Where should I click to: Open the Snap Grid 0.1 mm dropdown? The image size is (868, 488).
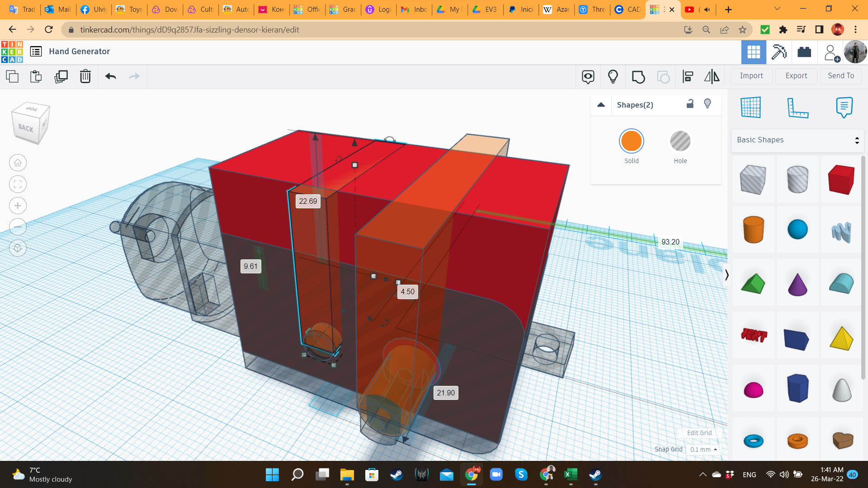[x=703, y=450]
